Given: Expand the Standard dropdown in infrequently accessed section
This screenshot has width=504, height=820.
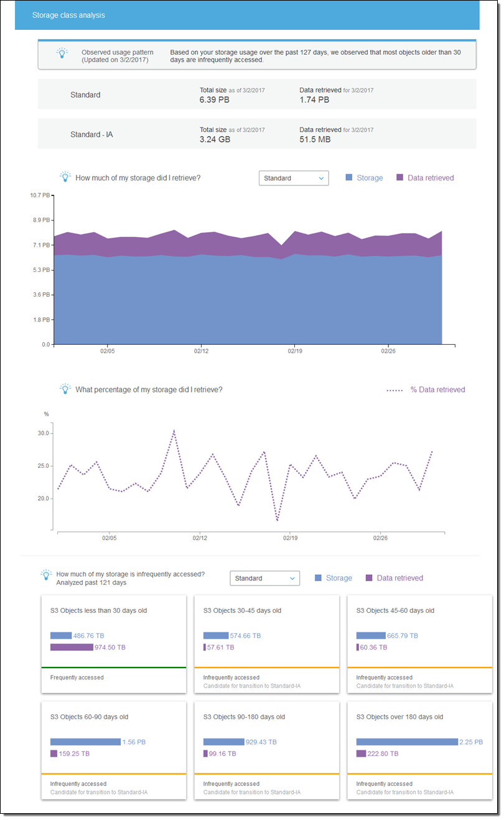Looking at the screenshot, I should pos(264,578).
